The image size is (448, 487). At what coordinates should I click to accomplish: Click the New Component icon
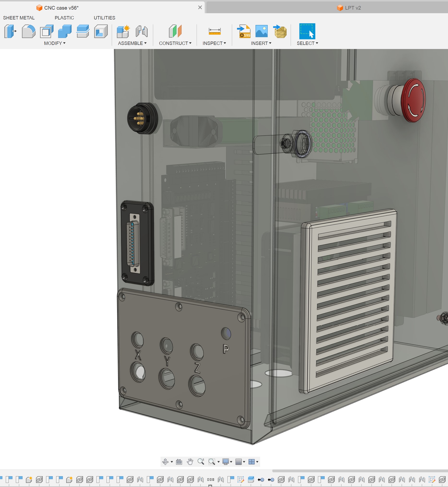tap(123, 31)
